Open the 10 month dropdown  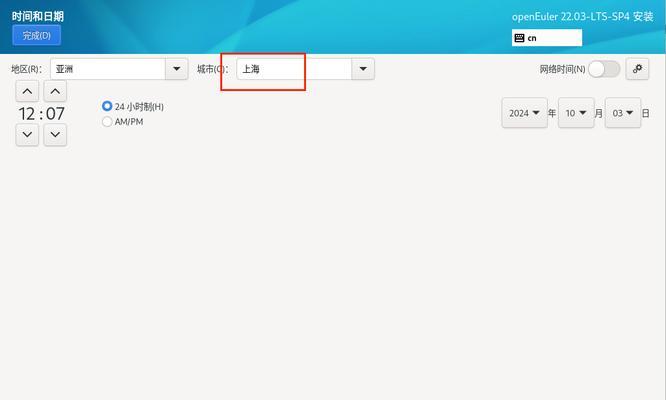click(576, 113)
